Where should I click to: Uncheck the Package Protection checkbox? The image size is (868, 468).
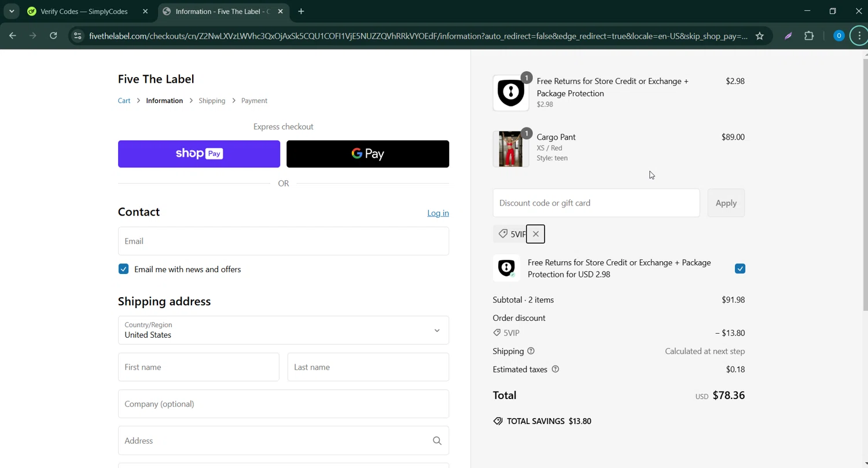click(740, 269)
